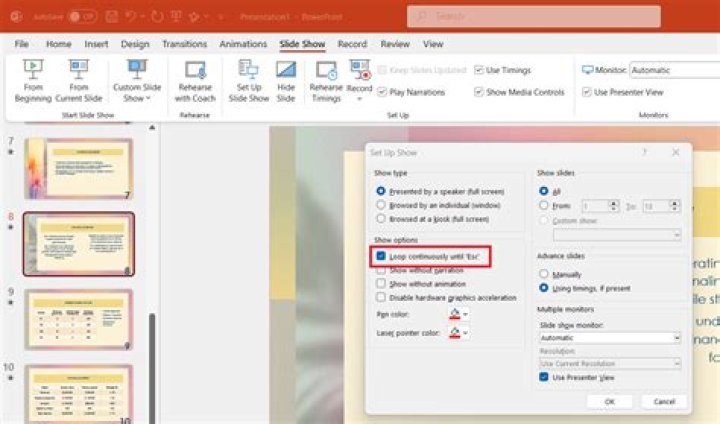The width and height of the screenshot is (720, 424).
Task: Click the slide panel scroll up arrow
Action: point(152,128)
